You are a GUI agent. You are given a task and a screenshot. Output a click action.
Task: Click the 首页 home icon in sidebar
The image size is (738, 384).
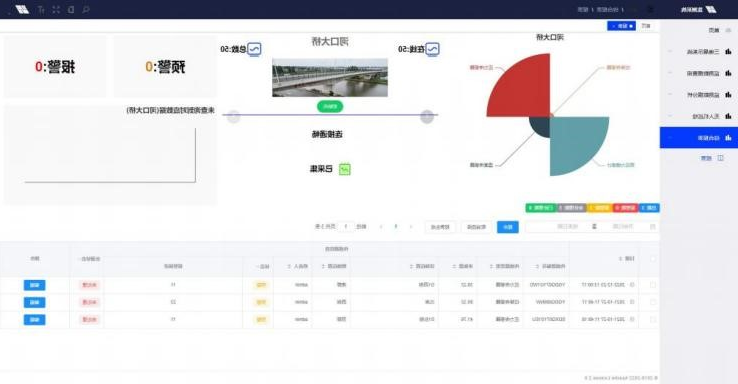click(728, 30)
